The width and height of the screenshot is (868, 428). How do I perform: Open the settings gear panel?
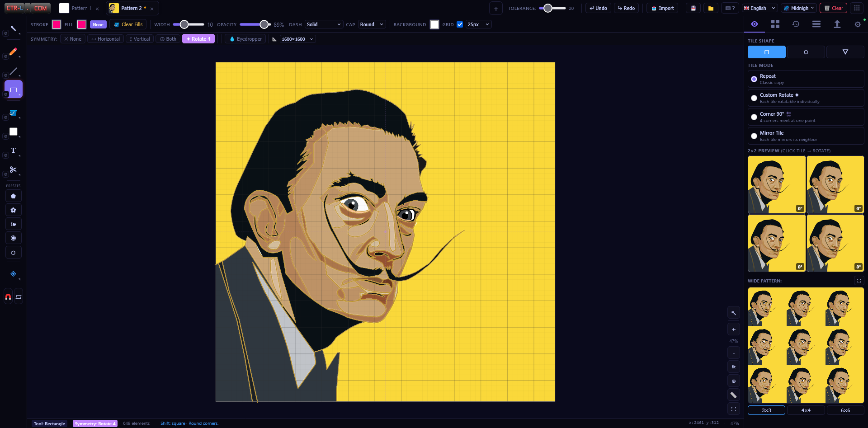(x=858, y=24)
